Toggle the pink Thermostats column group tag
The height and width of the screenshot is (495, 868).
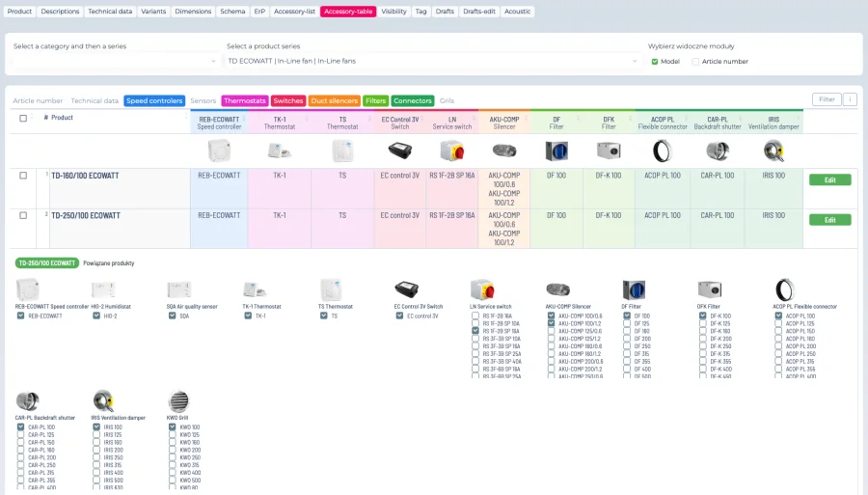coord(245,100)
